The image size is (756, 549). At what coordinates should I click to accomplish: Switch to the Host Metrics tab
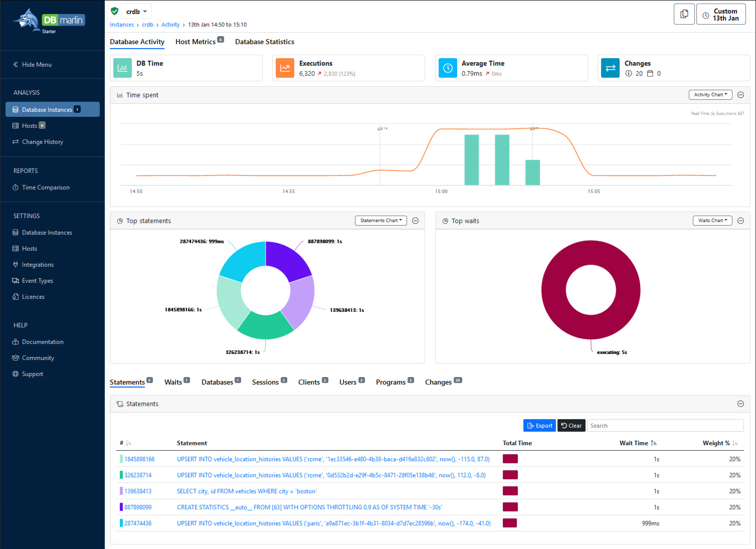tap(196, 41)
